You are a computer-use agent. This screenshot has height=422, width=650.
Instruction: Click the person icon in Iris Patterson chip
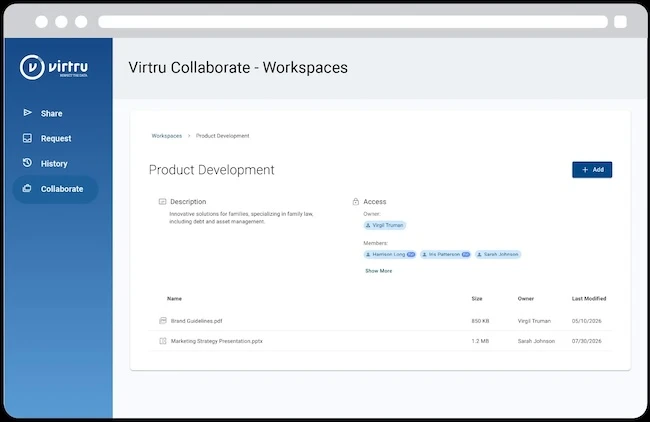tap(424, 255)
